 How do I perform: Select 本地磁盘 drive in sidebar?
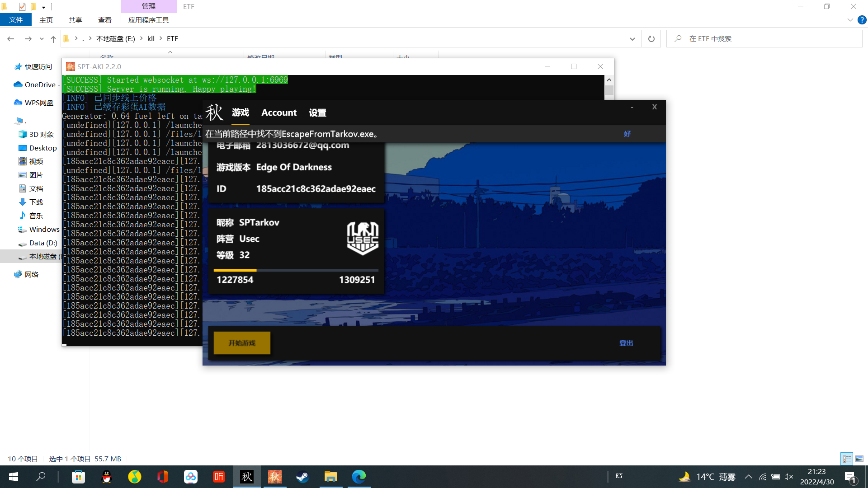tap(39, 257)
